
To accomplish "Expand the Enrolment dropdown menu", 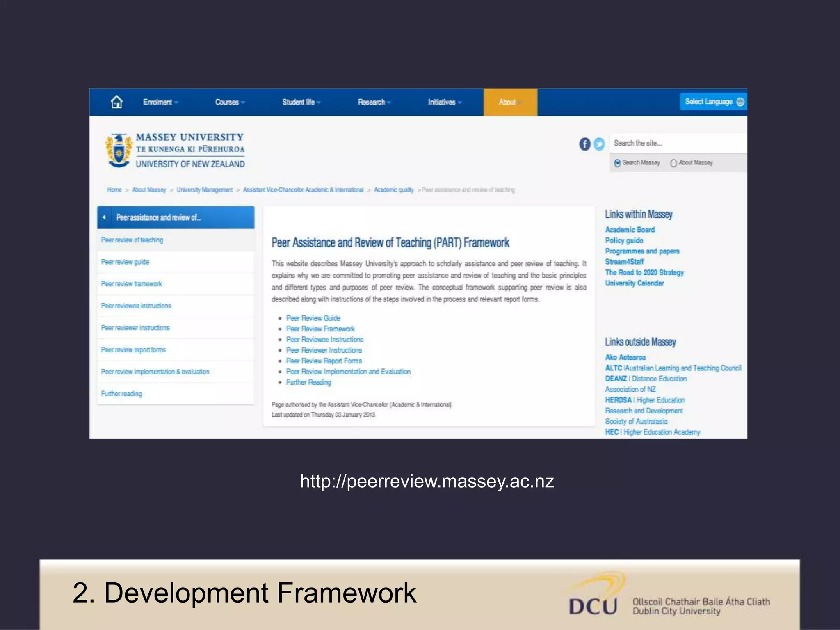I will click(x=160, y=102).
